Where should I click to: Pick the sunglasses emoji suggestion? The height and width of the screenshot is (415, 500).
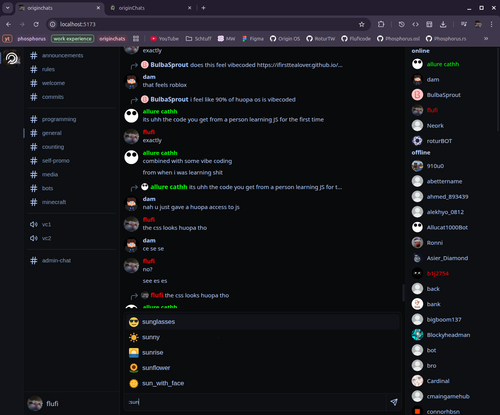pyautogui.click(x=263, y=322)
